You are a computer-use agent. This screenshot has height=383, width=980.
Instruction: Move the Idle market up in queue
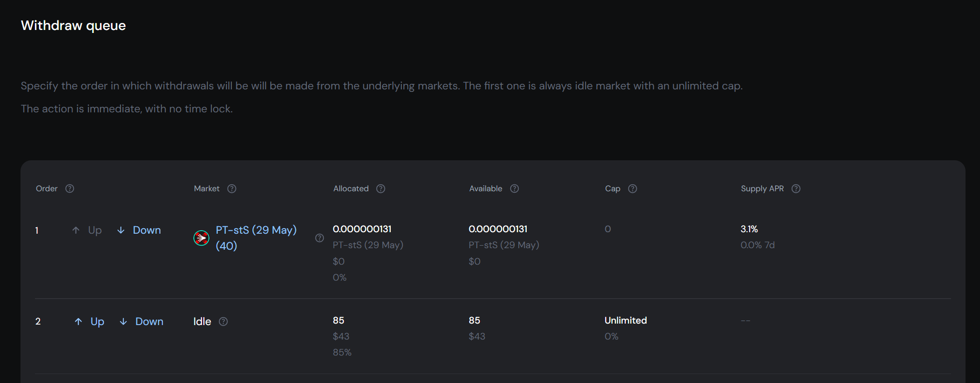90,322
